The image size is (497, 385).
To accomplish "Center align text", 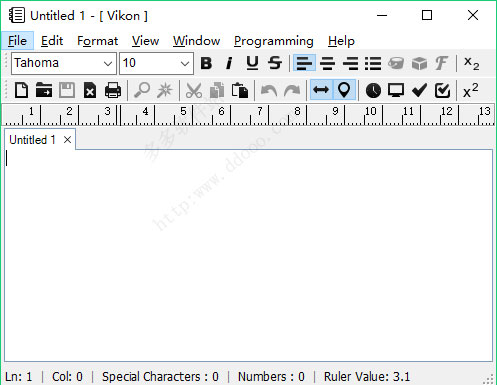I will [x=327, y=63].
